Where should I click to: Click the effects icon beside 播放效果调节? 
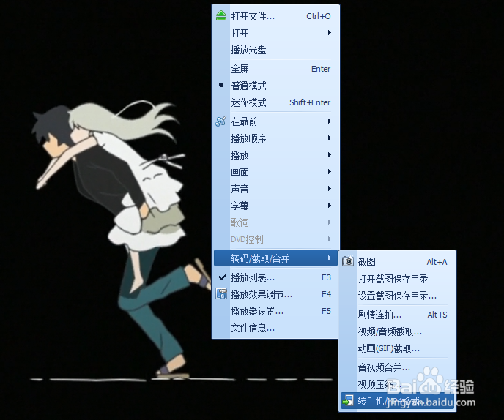221,294
